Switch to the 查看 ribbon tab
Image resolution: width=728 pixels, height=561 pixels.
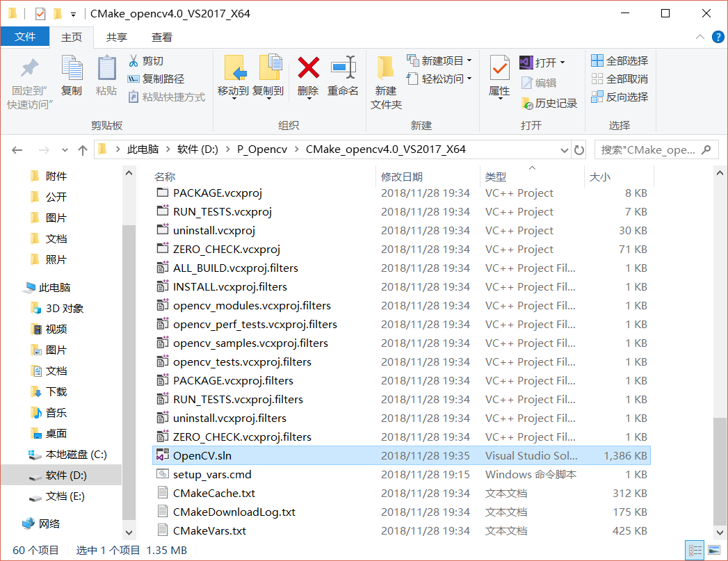click(x=161, y=36)
